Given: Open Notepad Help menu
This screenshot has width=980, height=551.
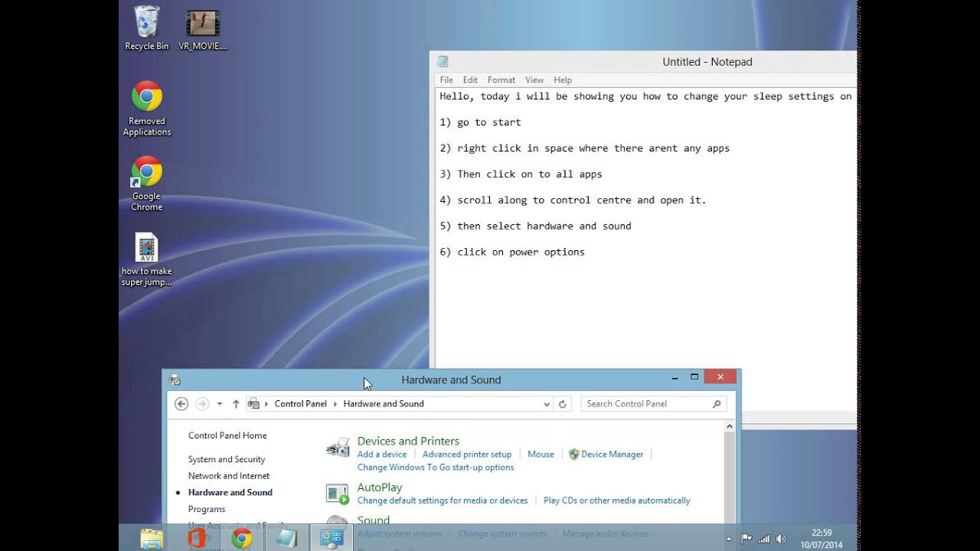Looking at the screenshot, I should pos(563,80).
